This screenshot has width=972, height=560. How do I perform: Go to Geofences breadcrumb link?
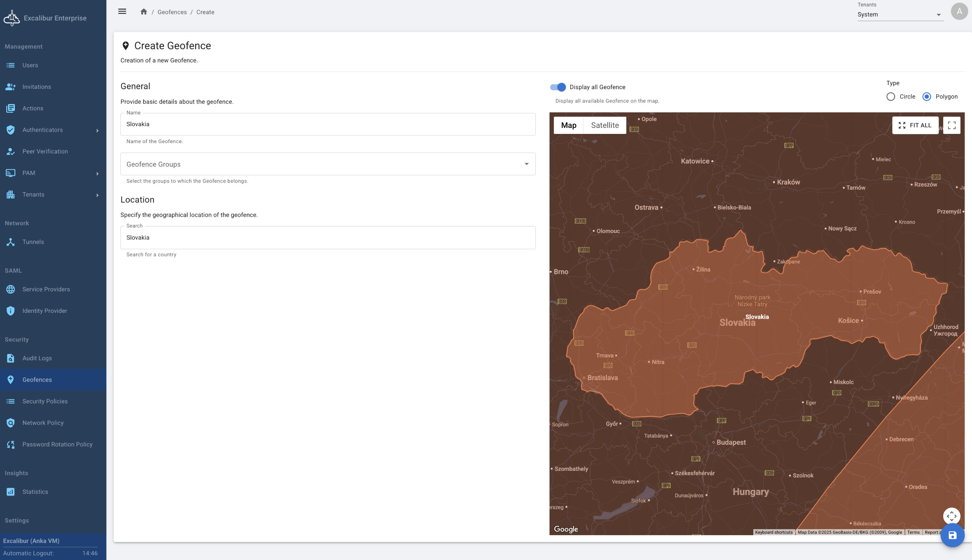172,12
